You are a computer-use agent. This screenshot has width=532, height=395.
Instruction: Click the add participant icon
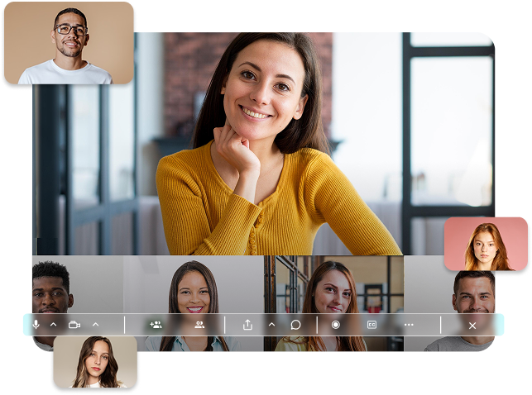pos(156,325)
